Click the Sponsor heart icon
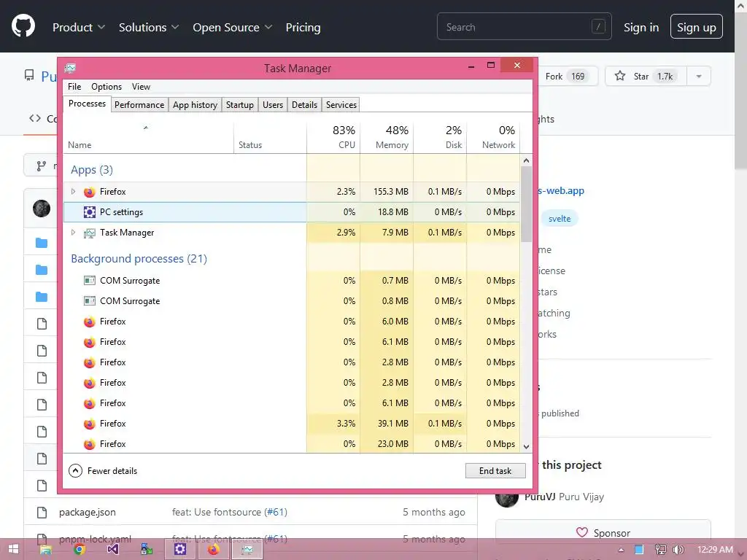The height and width of the screenshot is (560, 747). pos(581,532)
